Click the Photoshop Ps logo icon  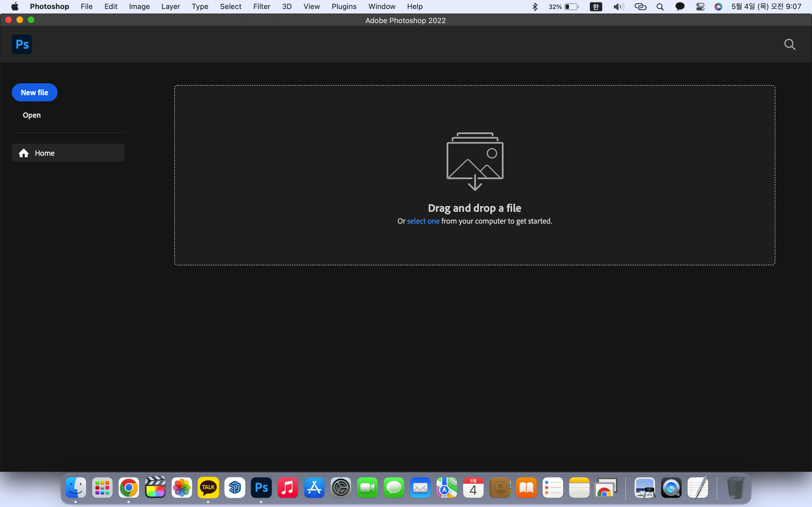tap(22, 44)
